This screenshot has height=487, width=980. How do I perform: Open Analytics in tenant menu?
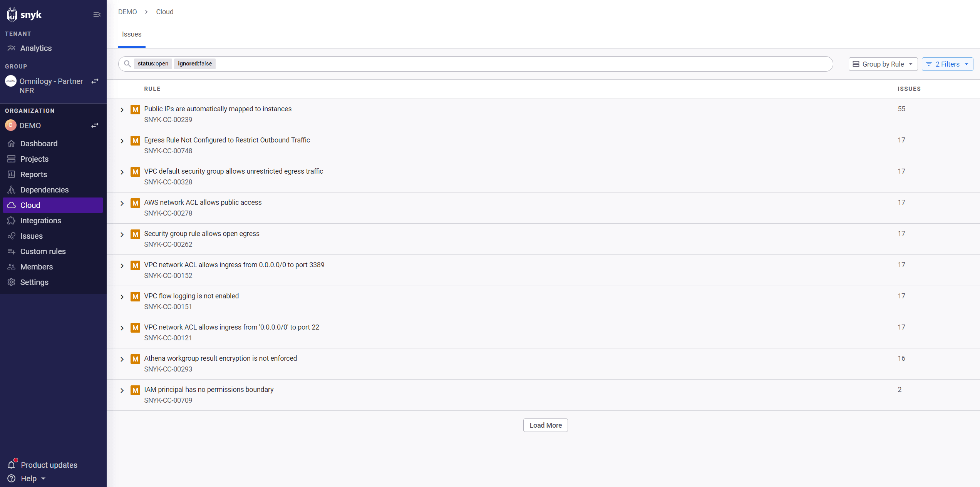(36, 48)
